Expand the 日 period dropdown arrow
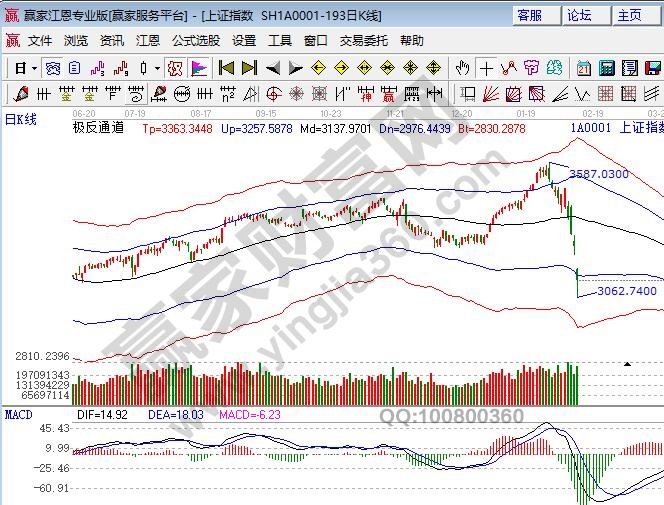Image resolution: width=664 pixels, height=505 pixels. click(34, 68)
